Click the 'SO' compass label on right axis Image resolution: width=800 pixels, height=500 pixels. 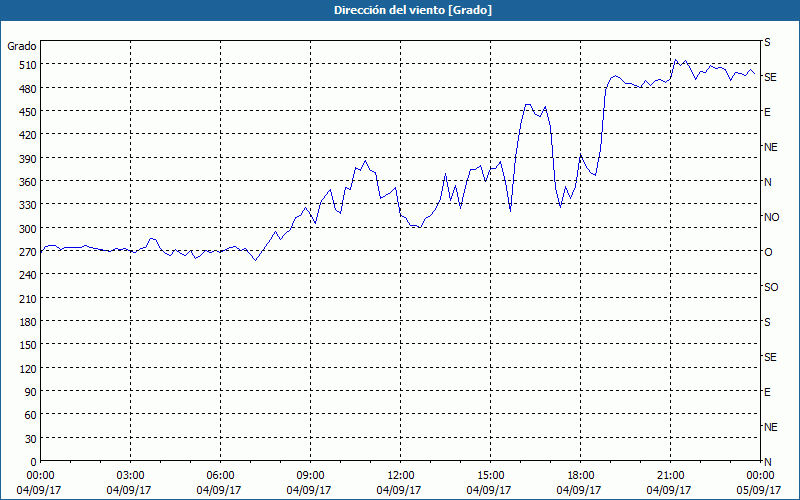(x=771, y=287)
